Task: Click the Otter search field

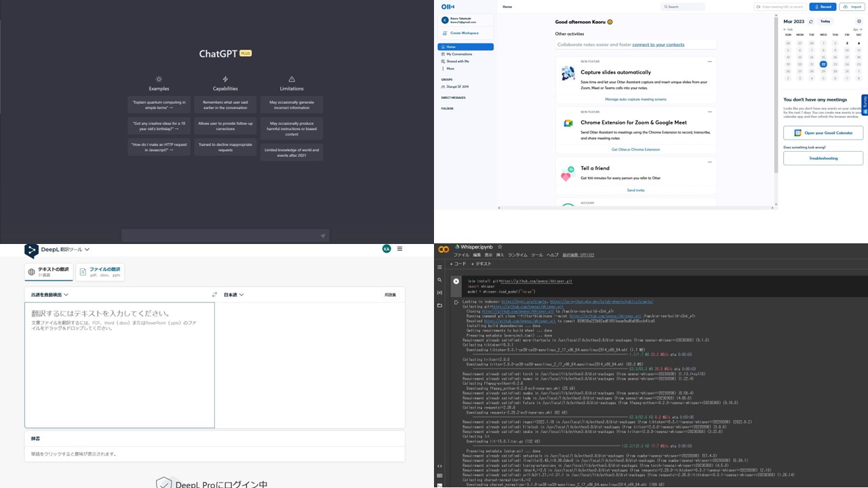Action: (x=683, y=7)
